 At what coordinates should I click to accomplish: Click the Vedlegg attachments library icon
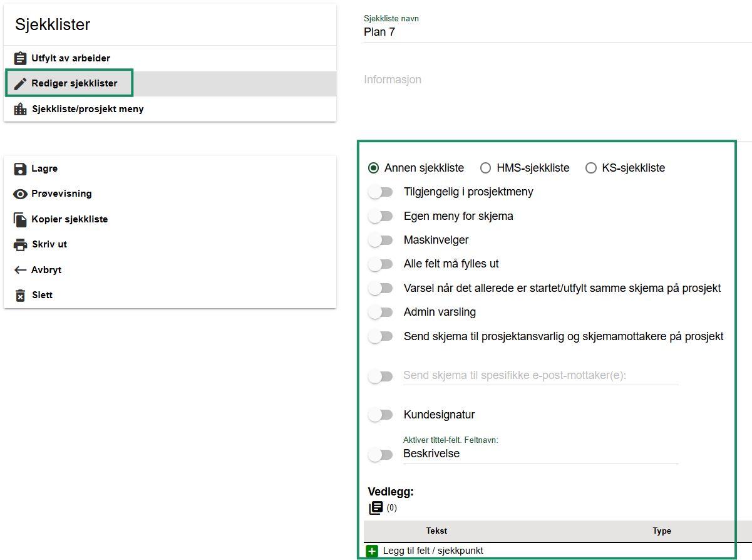(x=376, y=508)
